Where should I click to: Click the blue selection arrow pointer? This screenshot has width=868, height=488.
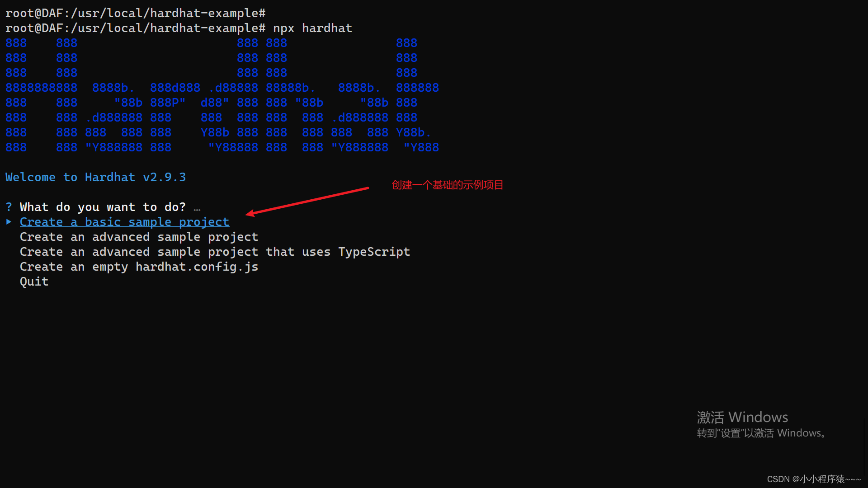9,222
